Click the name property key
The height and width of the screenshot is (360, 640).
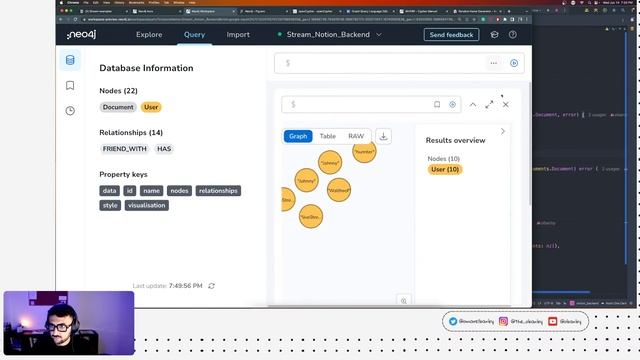151,191
